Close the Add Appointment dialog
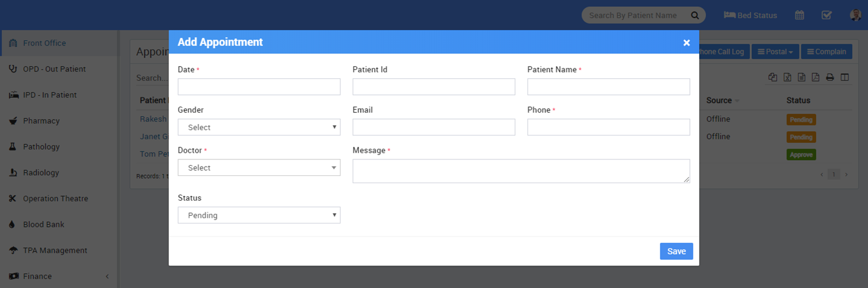Viewport: 868px width, 288px height. pyautogui.click(x=686, y=43)
